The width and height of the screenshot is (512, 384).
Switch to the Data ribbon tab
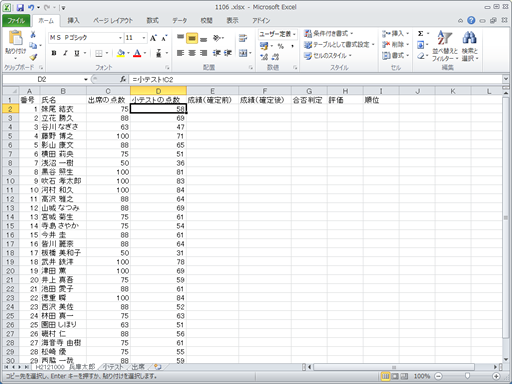[179, 21]
